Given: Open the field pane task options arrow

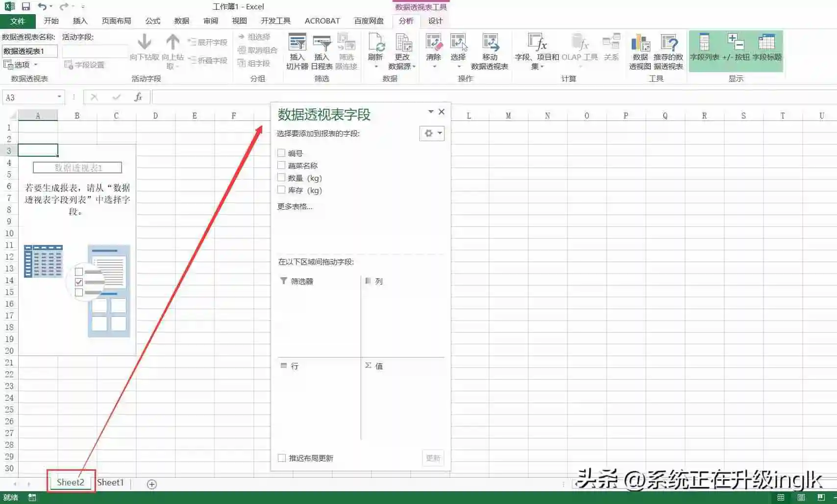Looking at the screenshot, I should [x=431, y=112].
